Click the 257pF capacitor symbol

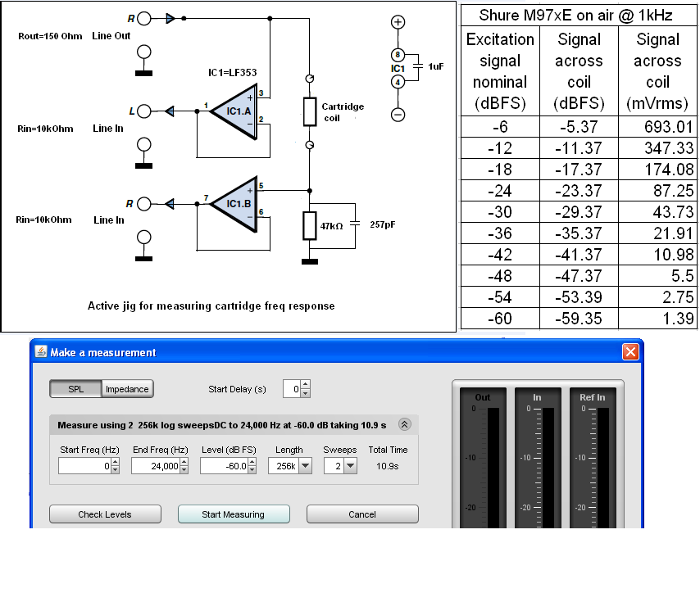pos(355,224)
